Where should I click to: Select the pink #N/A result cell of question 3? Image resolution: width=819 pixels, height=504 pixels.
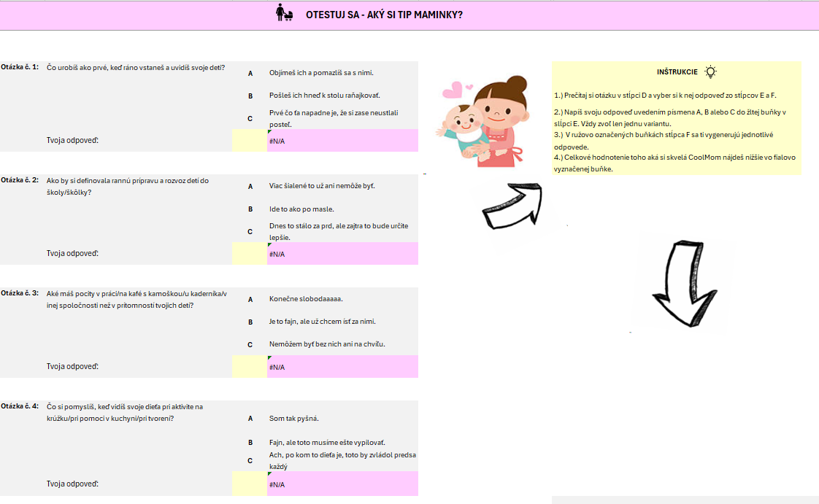[x=342, y=366]
